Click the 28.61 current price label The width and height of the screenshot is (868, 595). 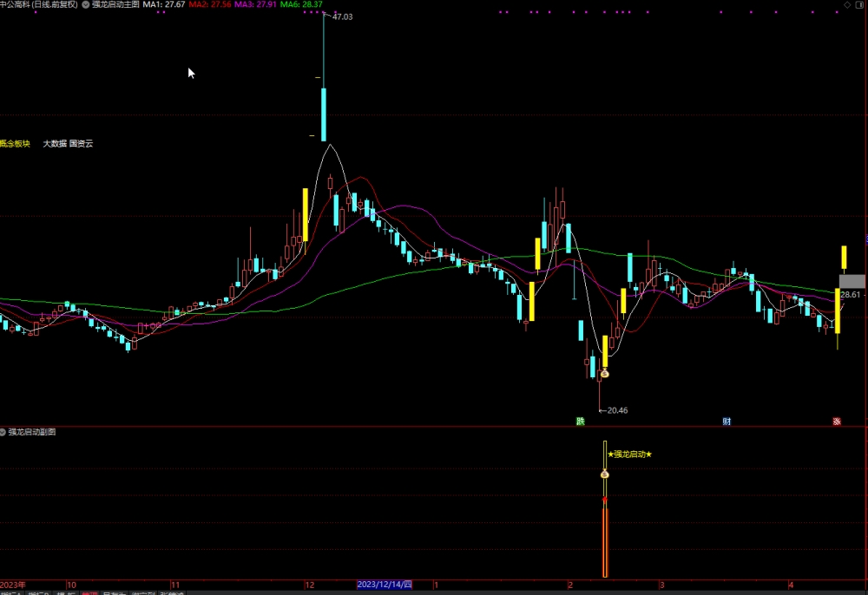pyautogui.click(x=851, y=295)
